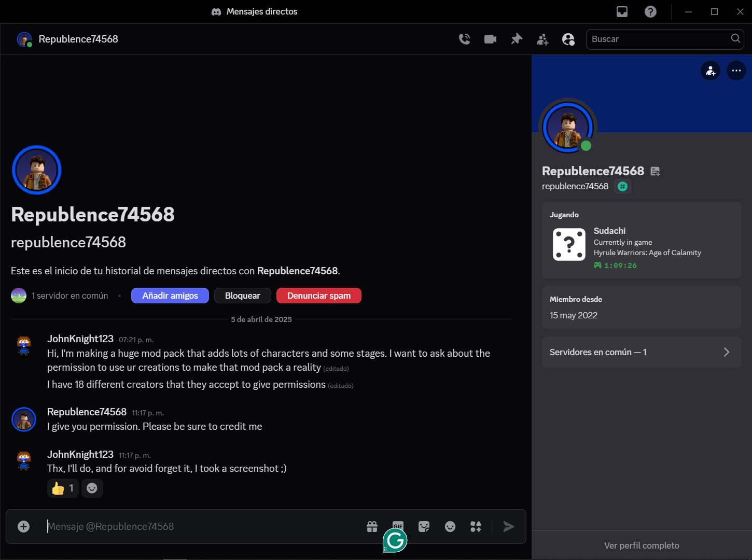
Task: Click the plus attachment button
Action: pos(24,526)
